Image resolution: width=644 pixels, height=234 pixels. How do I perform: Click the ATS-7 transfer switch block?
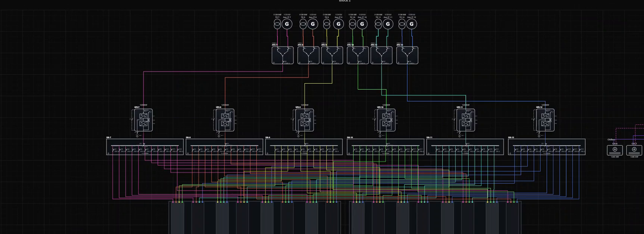(x=283, y=55)
